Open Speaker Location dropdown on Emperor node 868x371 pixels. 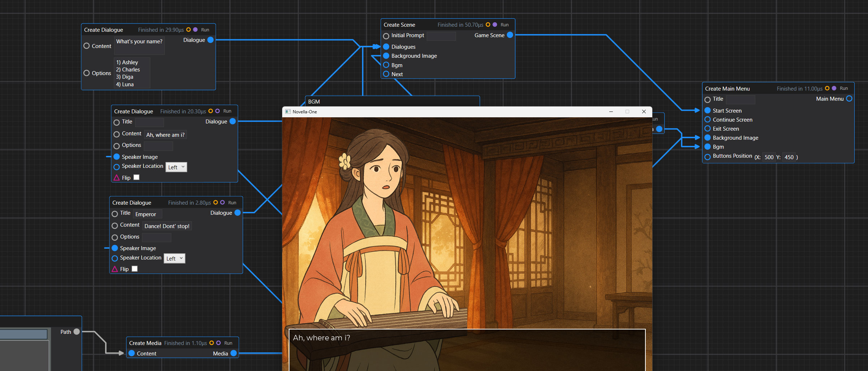tap(175, 258)
